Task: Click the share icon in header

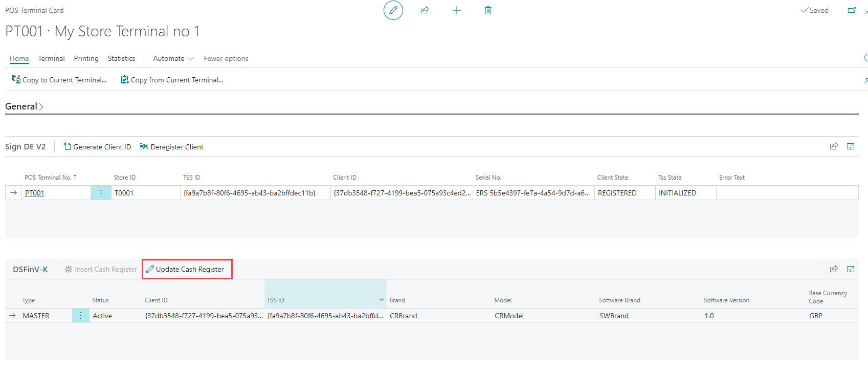Action: click(x=425, y=10)
